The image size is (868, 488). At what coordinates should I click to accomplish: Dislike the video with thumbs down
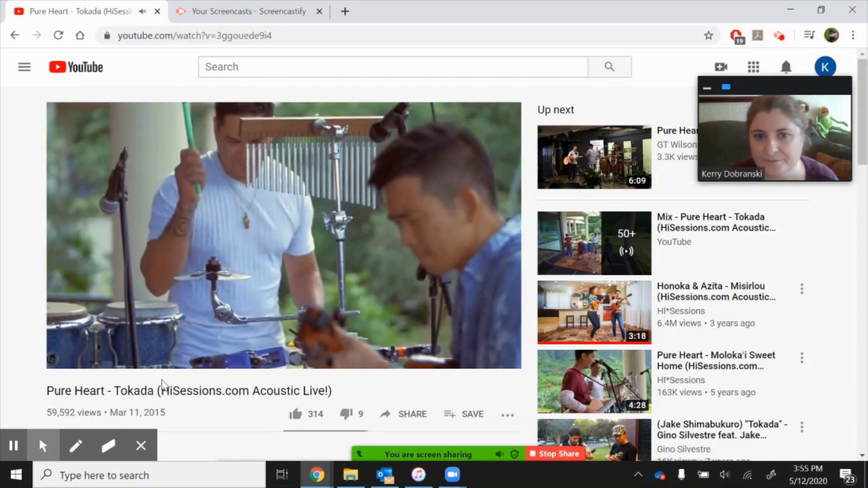(x=346, y=413)
